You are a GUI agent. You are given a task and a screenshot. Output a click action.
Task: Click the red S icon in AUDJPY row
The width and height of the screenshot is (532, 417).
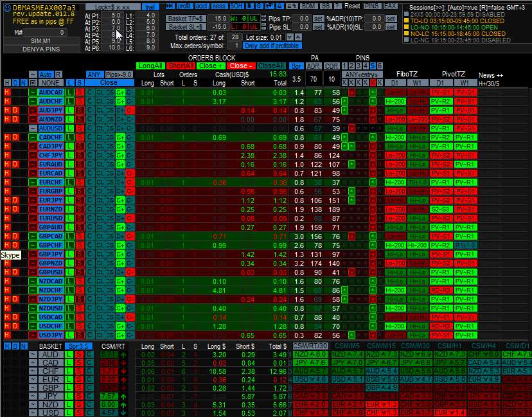point(80,111)
